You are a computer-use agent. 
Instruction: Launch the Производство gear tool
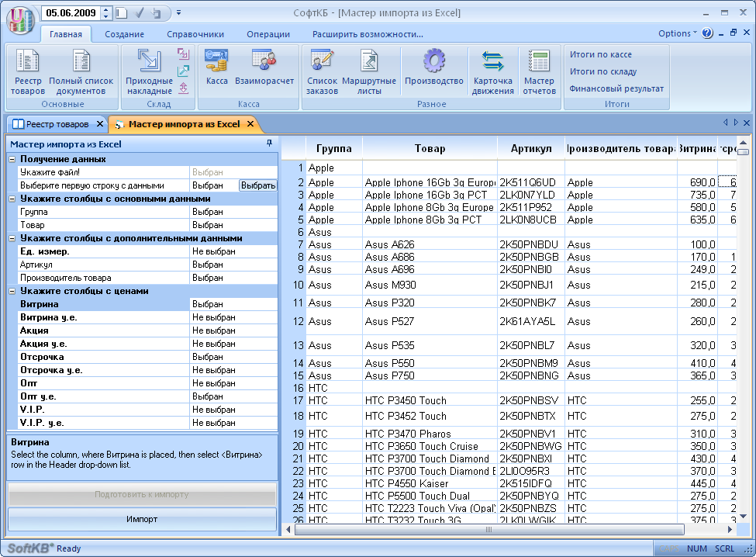tap(434, 67)
